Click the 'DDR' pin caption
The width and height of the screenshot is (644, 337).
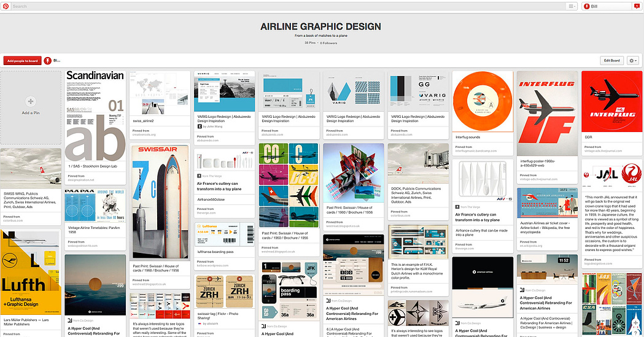[589, 137]
